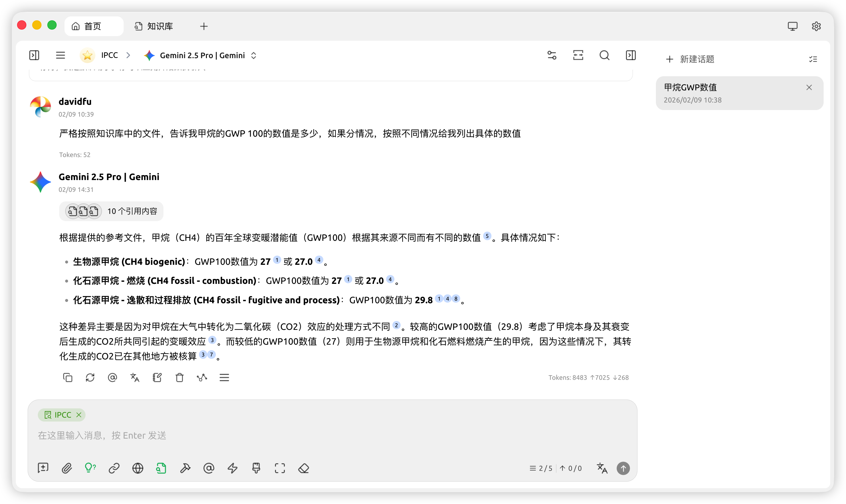Regenerate the Gemini response

[x=90, y=377]
